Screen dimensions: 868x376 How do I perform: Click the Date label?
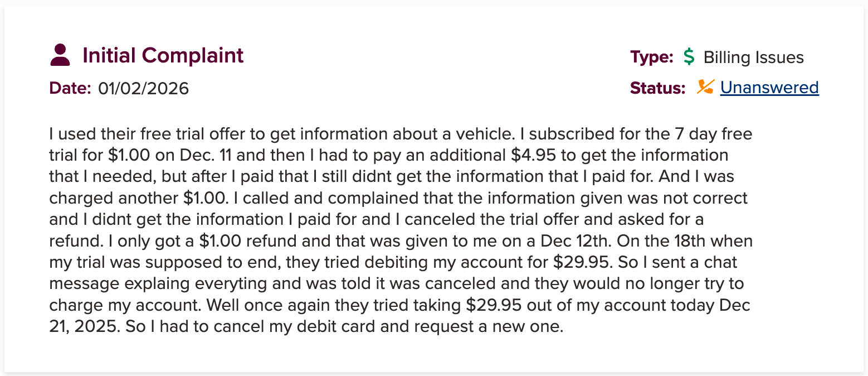pyautogui.click(x=70, y=88)
